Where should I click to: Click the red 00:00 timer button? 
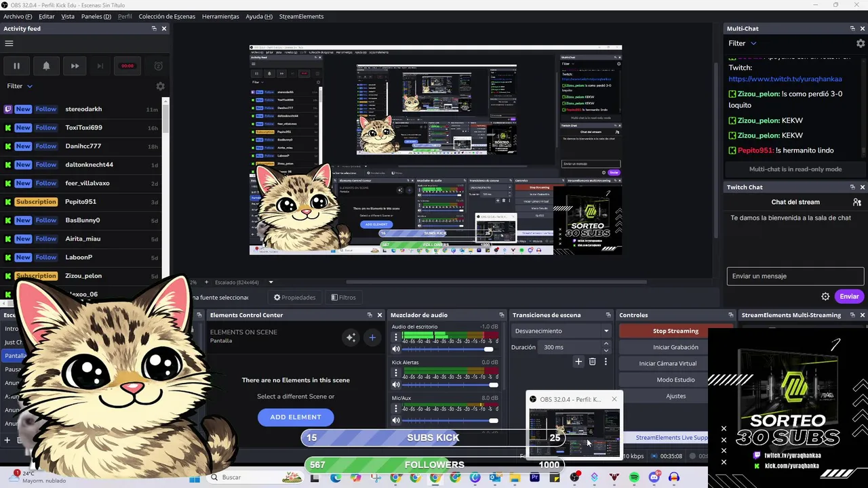pyautogui.click(x=127, y=66)
